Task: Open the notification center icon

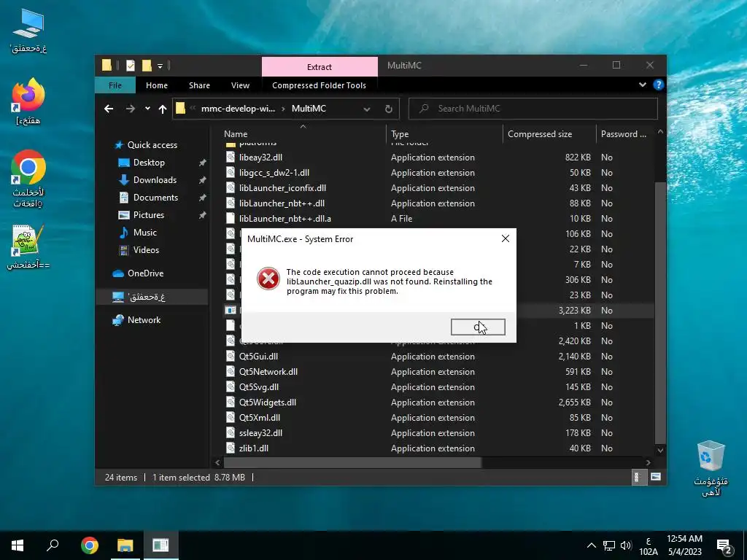Action: click(724, 546)
